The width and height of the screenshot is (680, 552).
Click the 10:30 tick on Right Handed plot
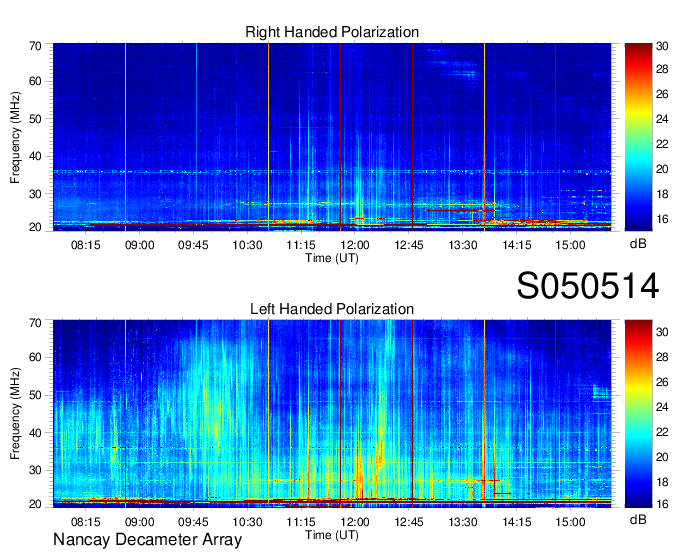pos(248,245)
